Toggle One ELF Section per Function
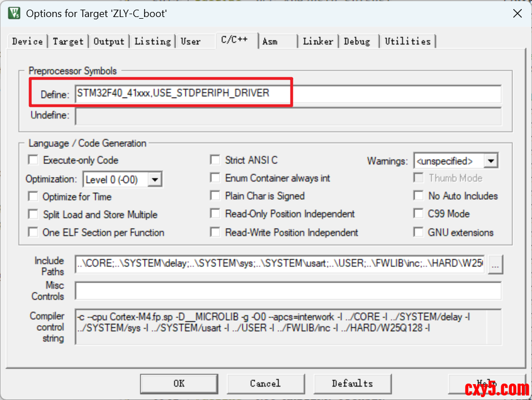 click(33, 233)
